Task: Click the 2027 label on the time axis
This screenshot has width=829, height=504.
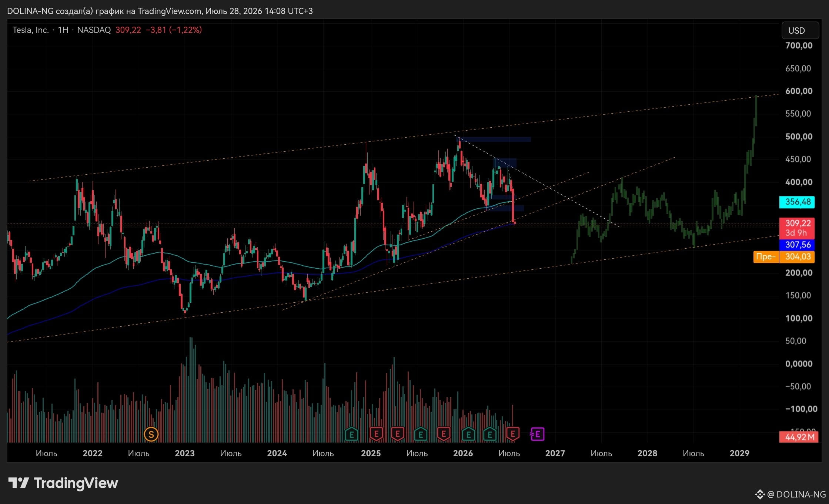Action: [555, 453]
